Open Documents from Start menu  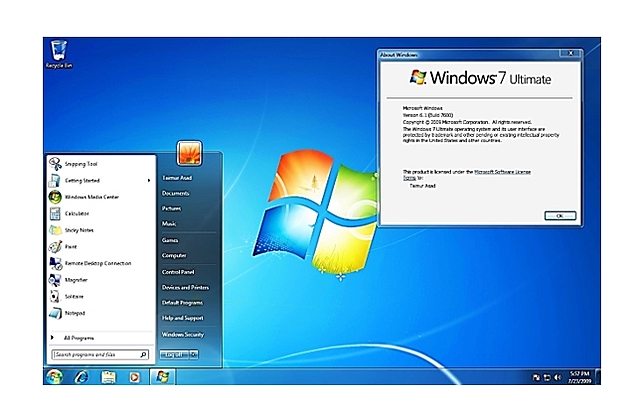point(176,193)
